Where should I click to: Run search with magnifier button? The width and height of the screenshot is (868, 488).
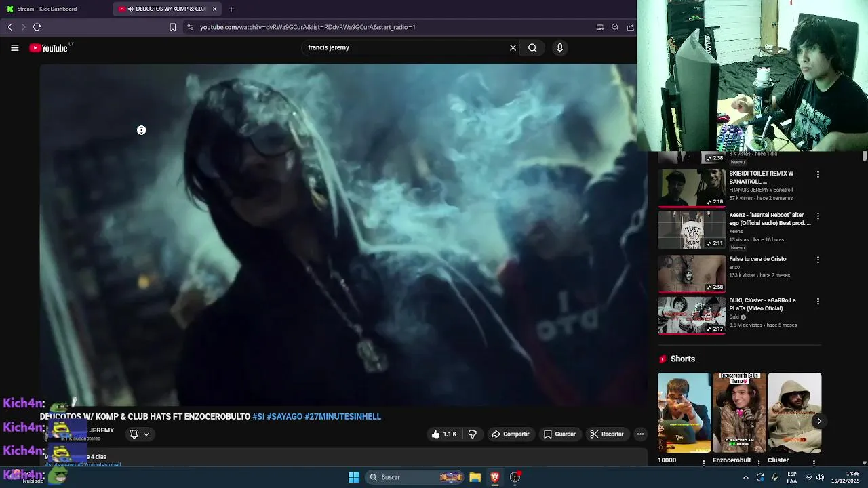(x=532, y=48)
